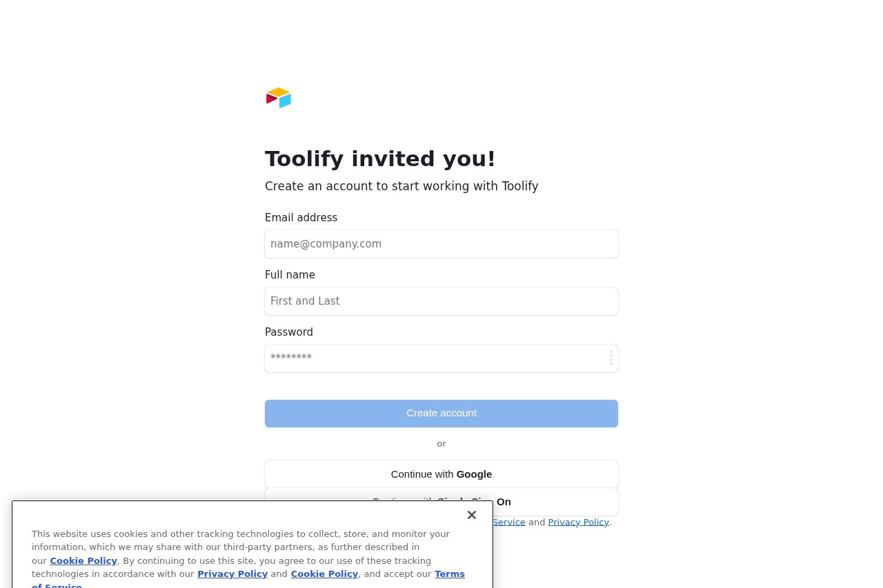Click the Full name label
Viewport: 883px width, 588px height.
pos(290,275)
